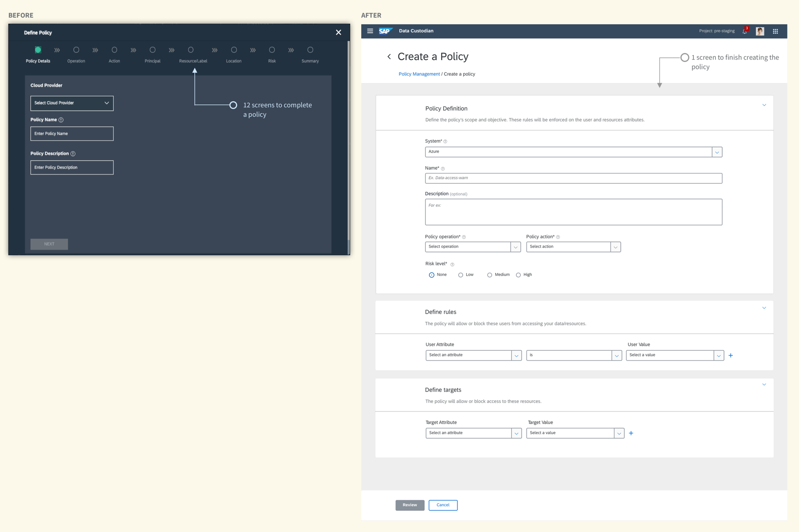Click the SAP logo
799x532 pixels.
click(385, 31)
